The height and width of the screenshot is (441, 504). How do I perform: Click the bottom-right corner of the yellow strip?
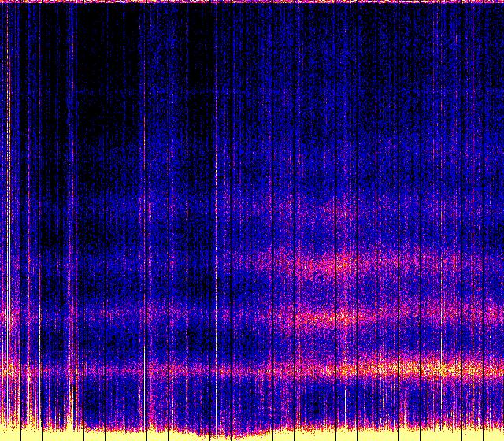pos(499,436)
